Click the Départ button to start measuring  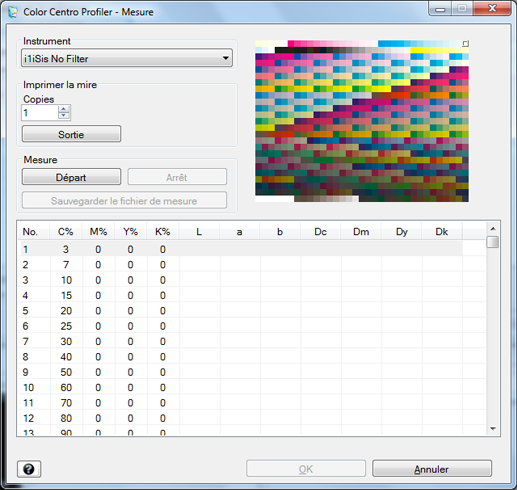[71, 177]
